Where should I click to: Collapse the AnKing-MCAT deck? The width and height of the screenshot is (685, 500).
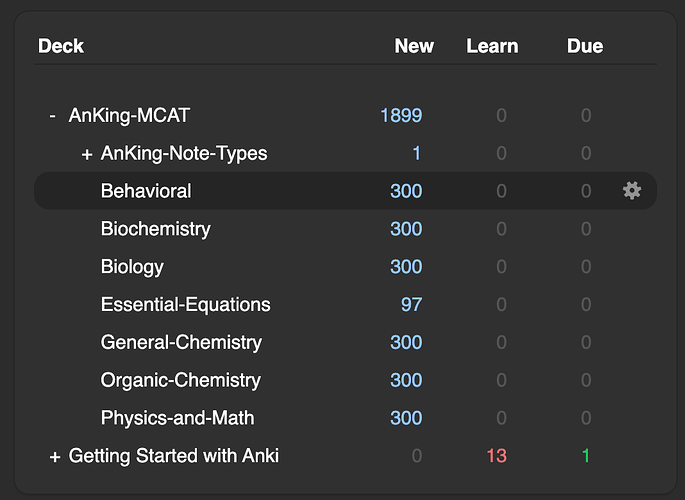[53, 116]
